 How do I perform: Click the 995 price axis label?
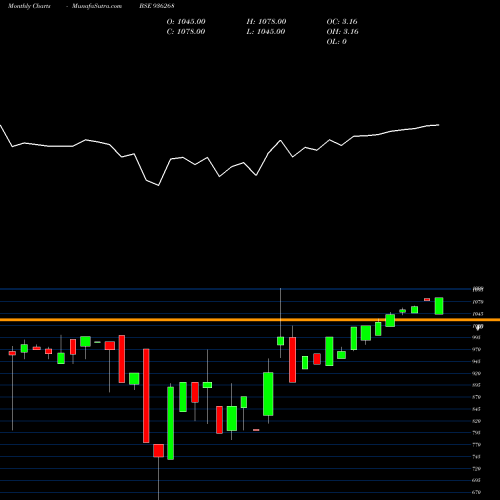pos(477,337)
